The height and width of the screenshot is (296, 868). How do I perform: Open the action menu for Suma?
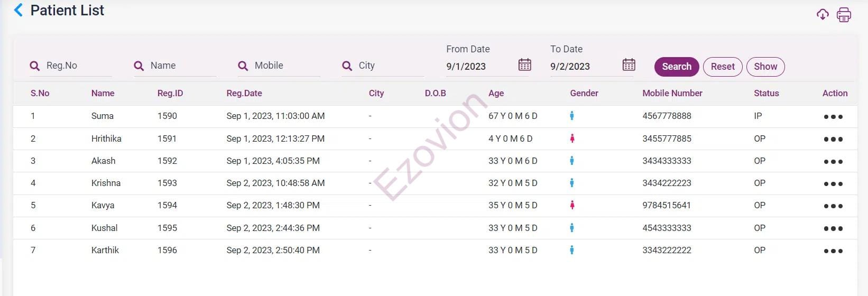coord(833,117)
